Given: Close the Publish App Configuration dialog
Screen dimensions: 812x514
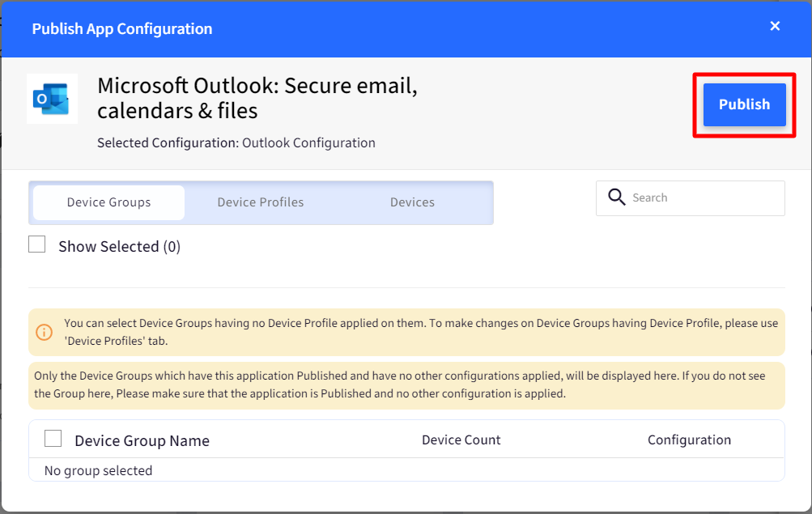Looking at the screenshot, I should [775, 26].
